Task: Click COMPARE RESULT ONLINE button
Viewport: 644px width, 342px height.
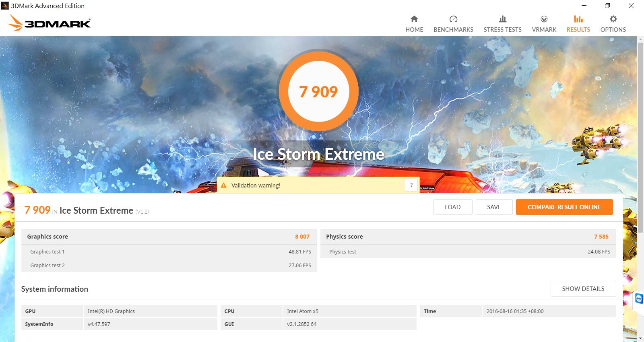Action: pyautogui.click(x=564, y=207)
